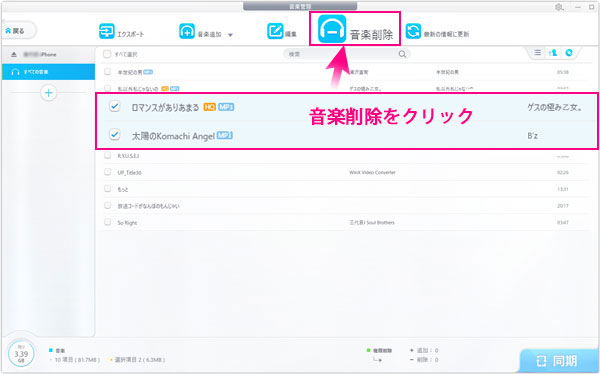
Task: Click the magnifier search icon
Action: tap(402, 54)
